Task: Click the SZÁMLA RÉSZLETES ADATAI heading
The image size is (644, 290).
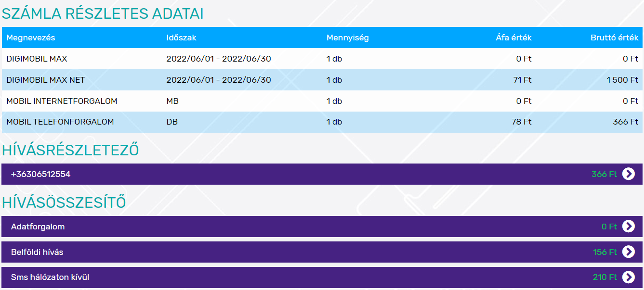Action: 103,14
